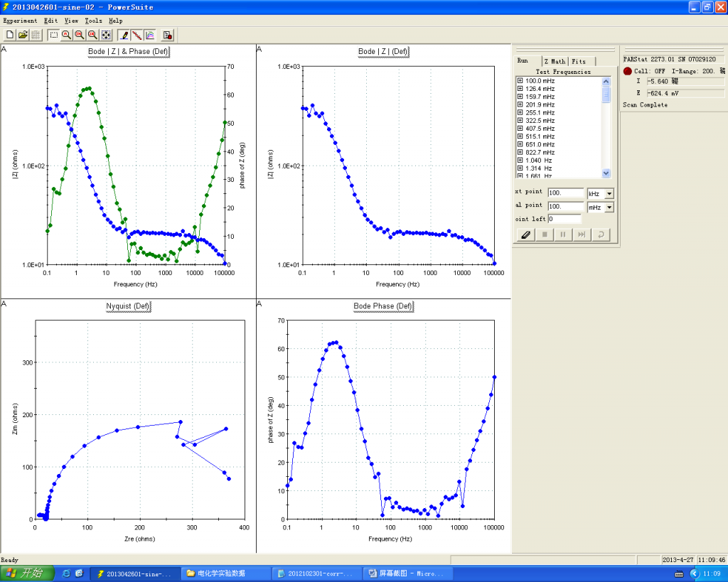Viewport: 728px width, 582px height.
Task: Click the Internet Explorer quick launch icon
Action: tap(66, 573)
